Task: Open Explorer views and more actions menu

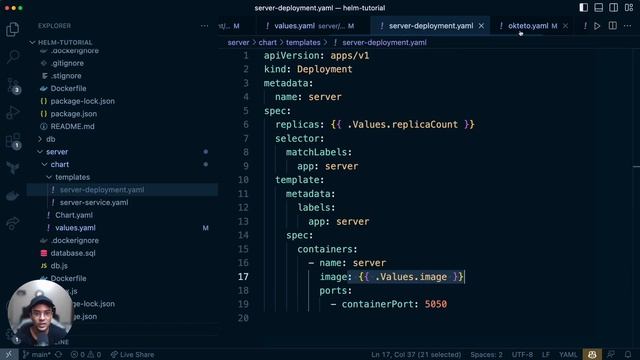Action: coord(204,26)
